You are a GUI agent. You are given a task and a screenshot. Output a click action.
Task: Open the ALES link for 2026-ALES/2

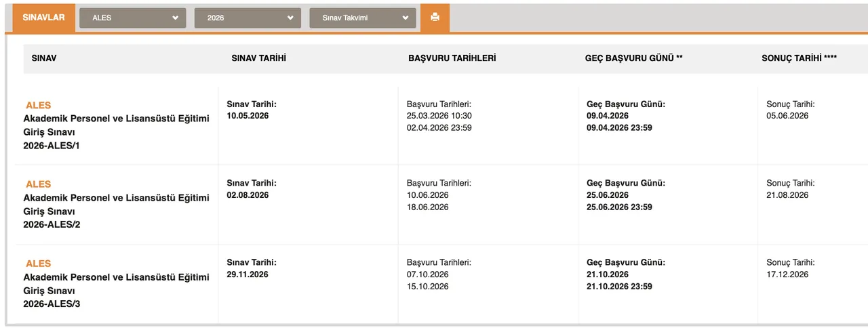tap(39, 184)
